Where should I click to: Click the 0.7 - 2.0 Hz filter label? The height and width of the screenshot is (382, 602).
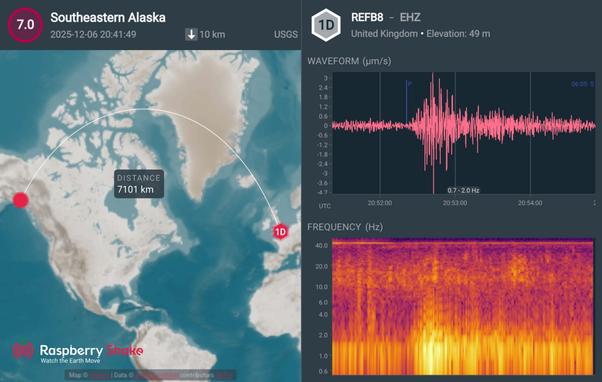[463, 190]
